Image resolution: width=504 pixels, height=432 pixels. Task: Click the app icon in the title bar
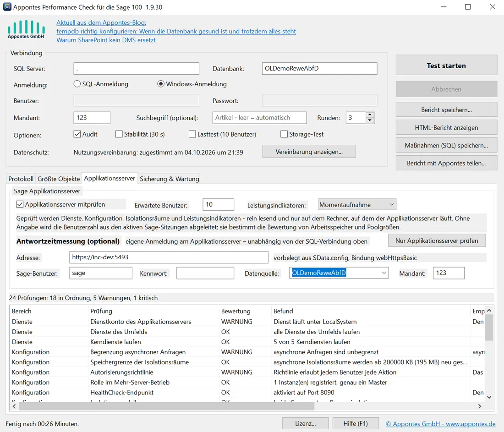click(x=7, y=7)
